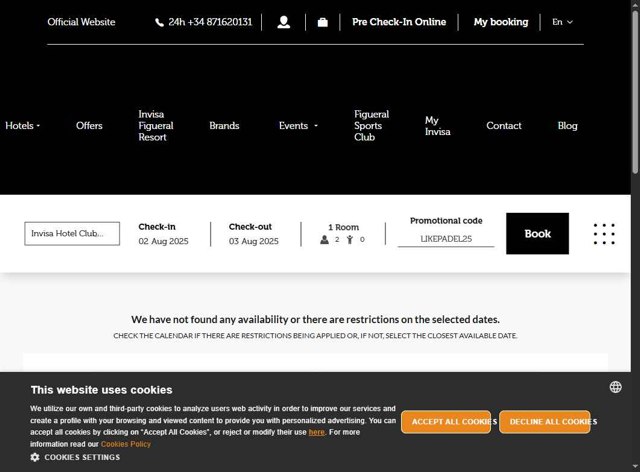Open the Check-out date picker
This screenshot has width=640, height=472.
253,234
